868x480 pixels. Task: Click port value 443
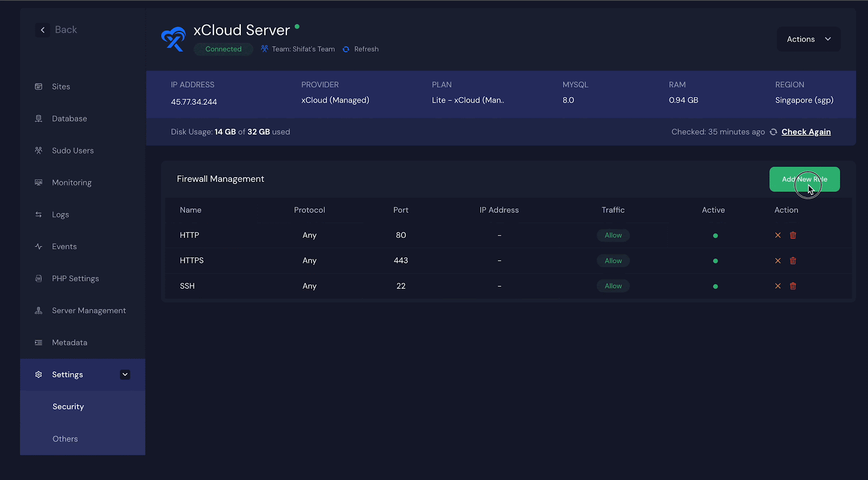point(401,261)
